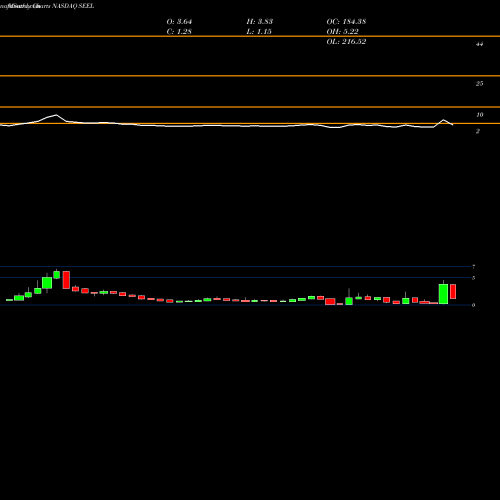Select the 'OC: 184.38' reading
Image resolution: width=500 pixels, height=500 pixels.
[346, 21]
